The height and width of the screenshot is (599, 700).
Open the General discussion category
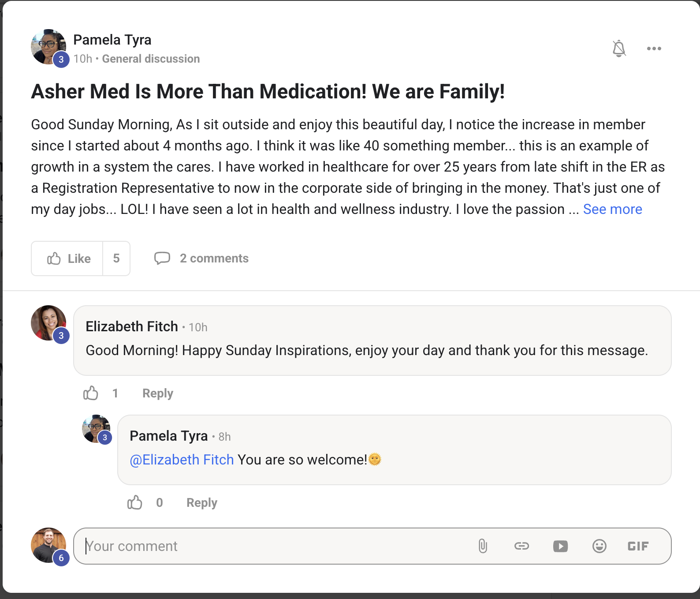point(151,59)
